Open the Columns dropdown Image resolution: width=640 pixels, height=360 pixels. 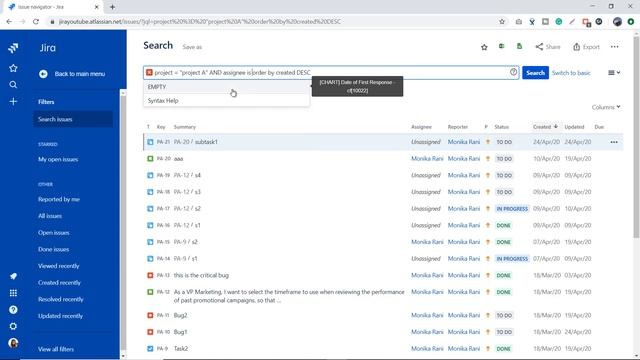(606, 107)
